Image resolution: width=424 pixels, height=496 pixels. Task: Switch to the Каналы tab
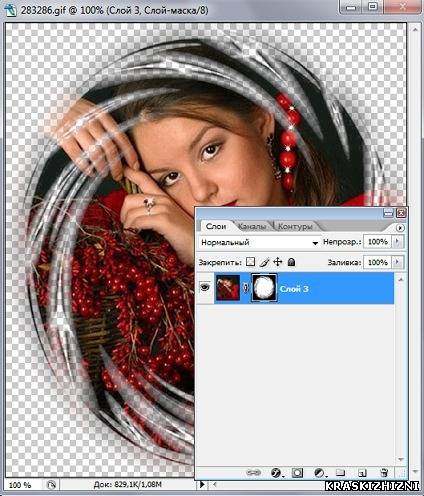253,227
